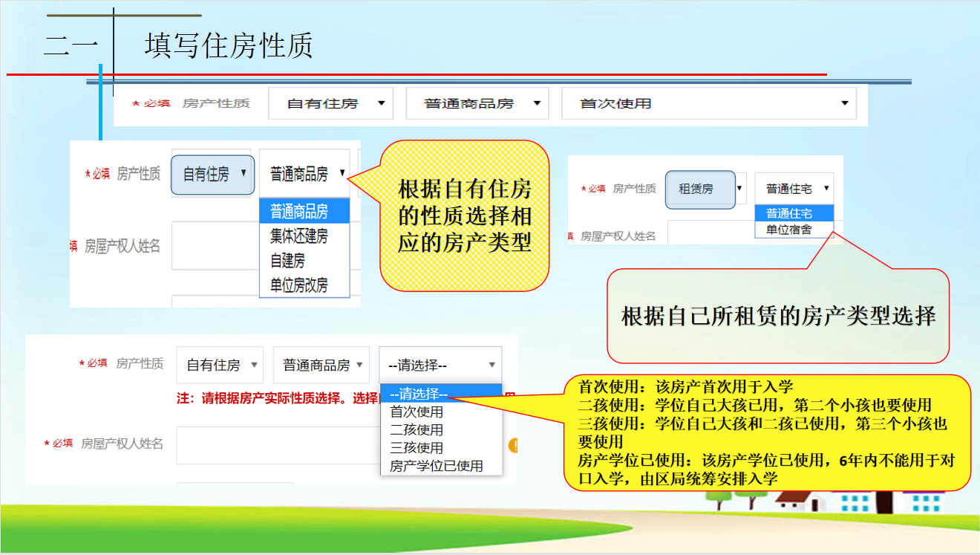
Task: Click the 根据自己所租赁的房产类型选择 callout
Action: coord(778,317)
